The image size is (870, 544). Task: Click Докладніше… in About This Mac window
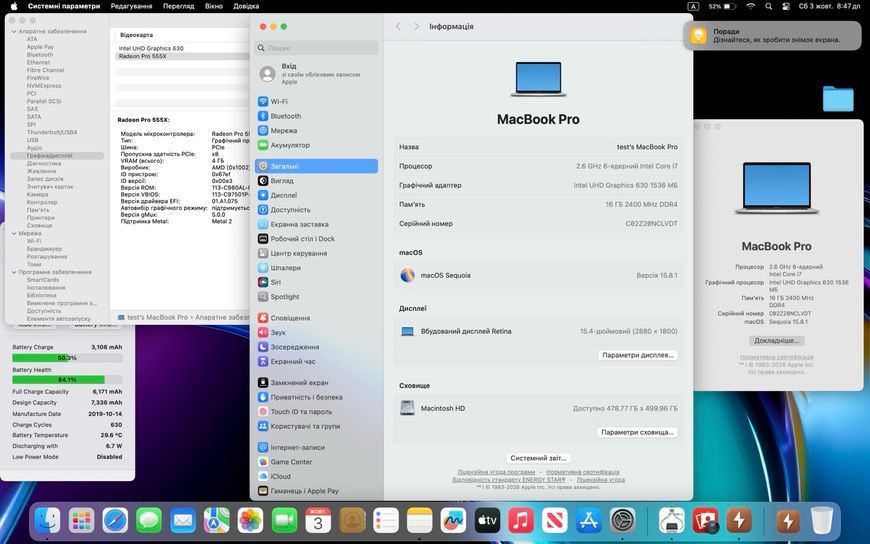click(x=776, y=341)
